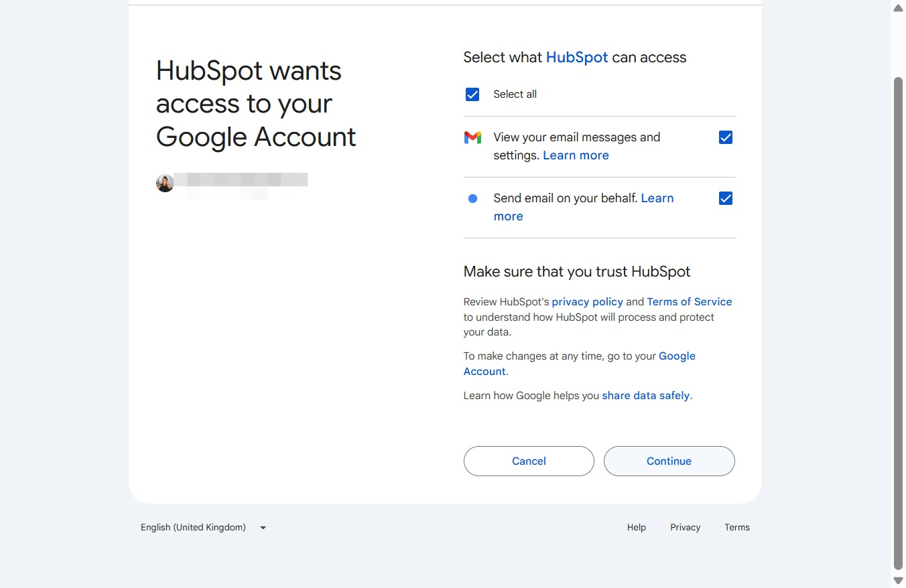906x588 pixels.
Task: Click the 'Make sure that you trust HubSpot' heading
Action: coord(577,272)
